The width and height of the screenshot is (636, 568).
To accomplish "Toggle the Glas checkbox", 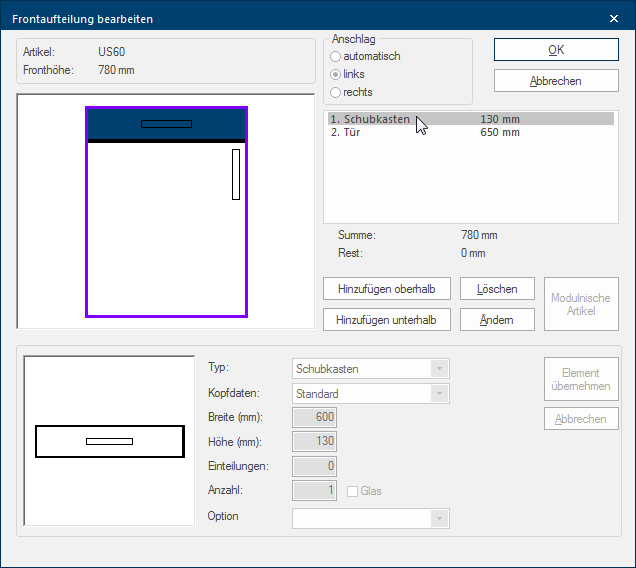I will [x=353, y=491].
